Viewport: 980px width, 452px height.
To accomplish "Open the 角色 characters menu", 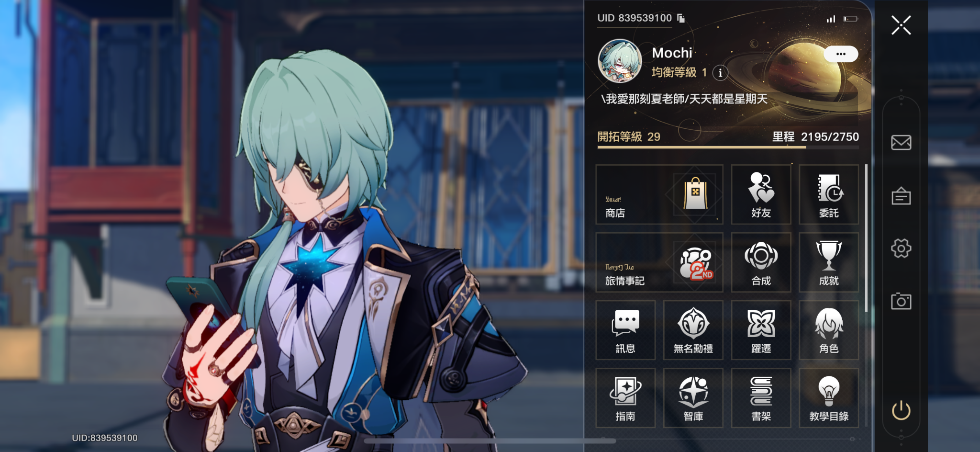I will point(829,330).
